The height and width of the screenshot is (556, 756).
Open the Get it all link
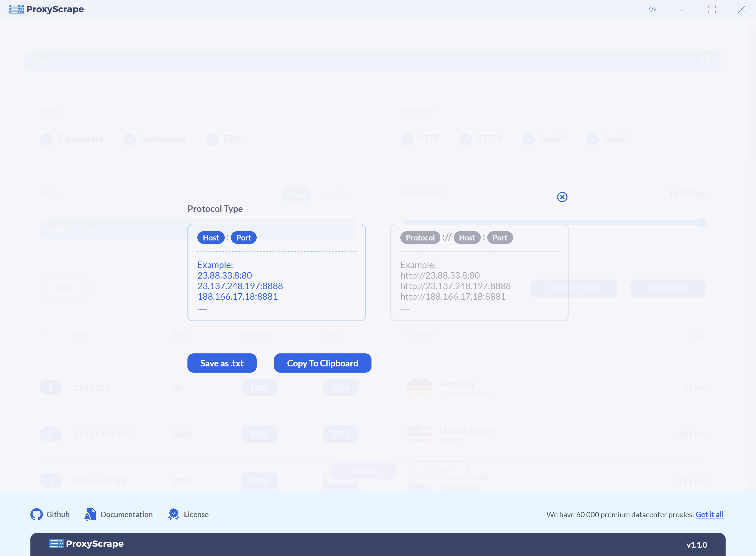[709, 514]
